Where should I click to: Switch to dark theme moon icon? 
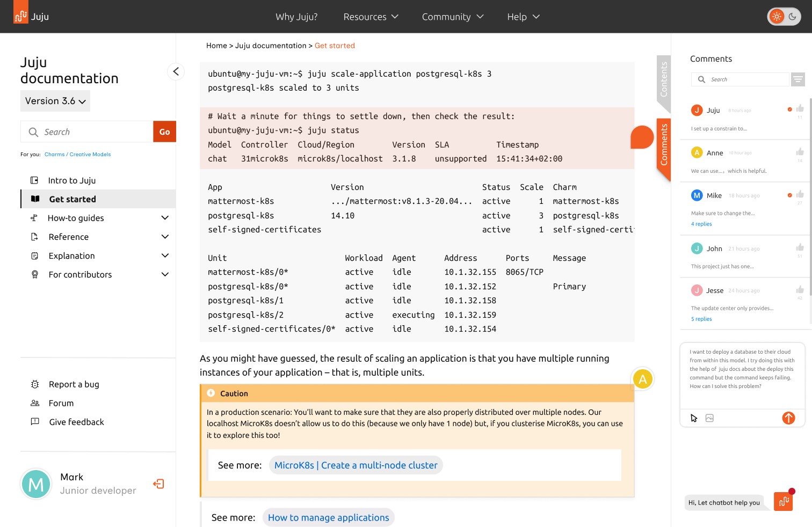pyautogui.click(x=793, y=17)
